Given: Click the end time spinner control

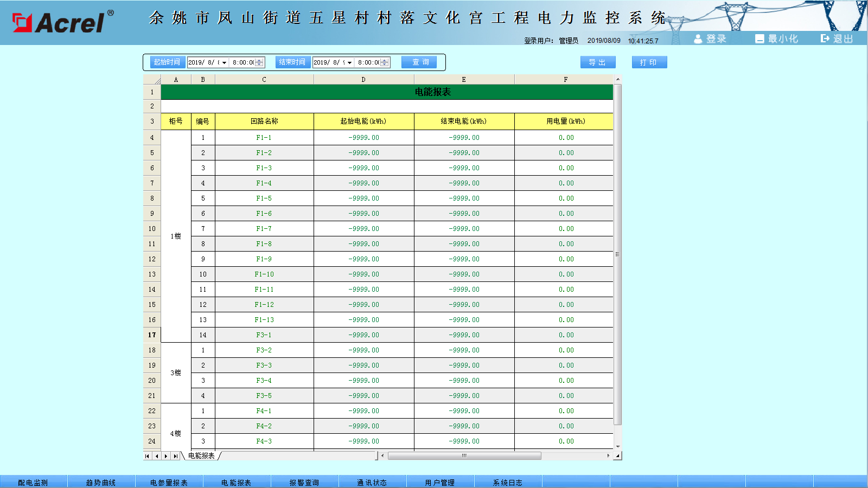Looking at the screenshot, I should (385, 62).
